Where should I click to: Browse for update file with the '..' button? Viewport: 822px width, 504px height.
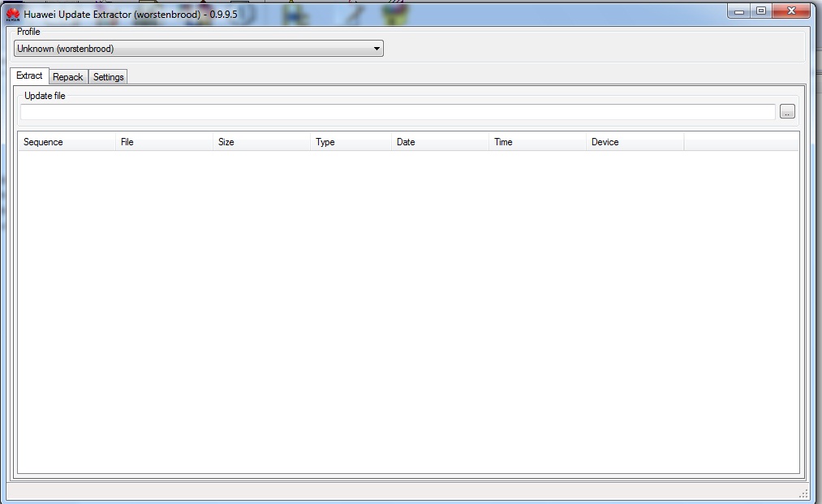[787, 112]
